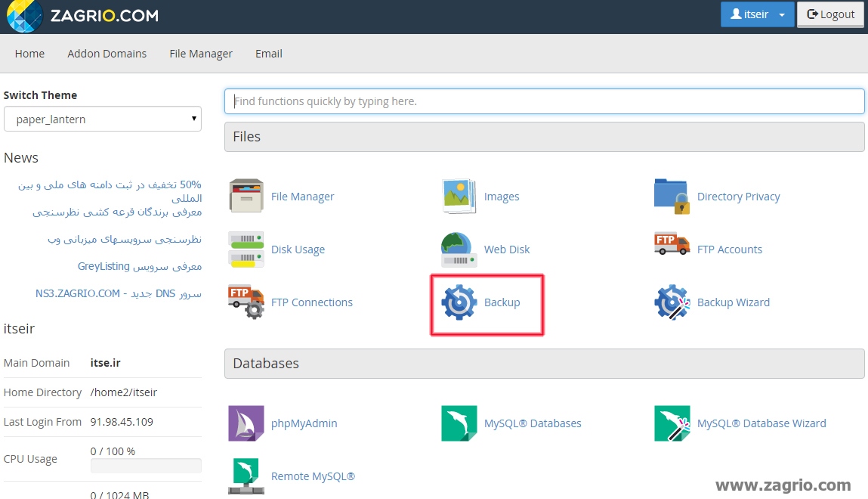Click the File Manager text link

pyautogui.click(x=303, y=197)
